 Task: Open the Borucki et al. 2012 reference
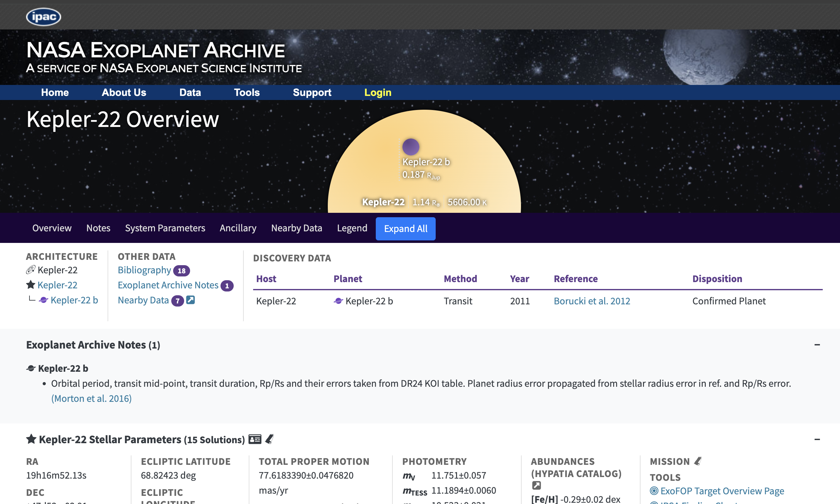(x=592, y=301)
